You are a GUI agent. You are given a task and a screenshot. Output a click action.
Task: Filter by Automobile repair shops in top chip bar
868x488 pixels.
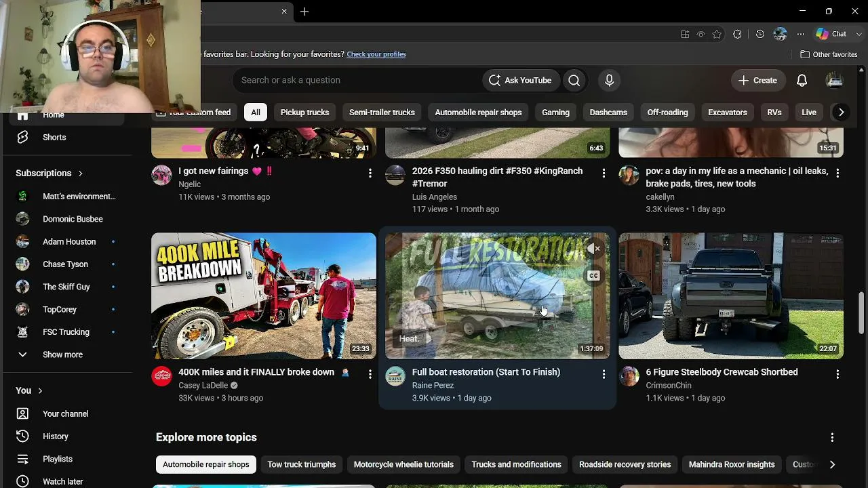point(478,113)
